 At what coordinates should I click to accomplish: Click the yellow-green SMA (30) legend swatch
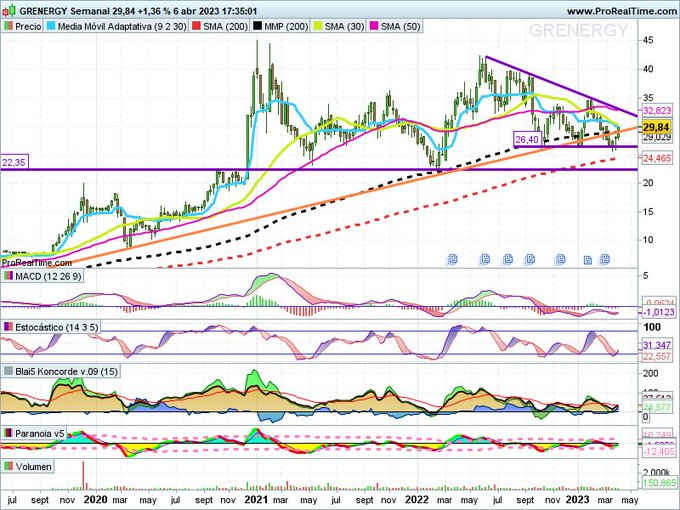318,26
